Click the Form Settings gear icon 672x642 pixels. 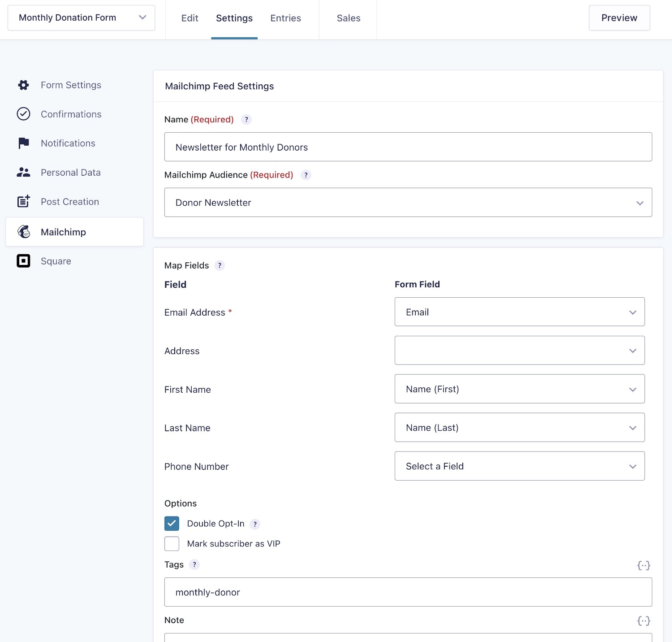click(x=23, y=85)
